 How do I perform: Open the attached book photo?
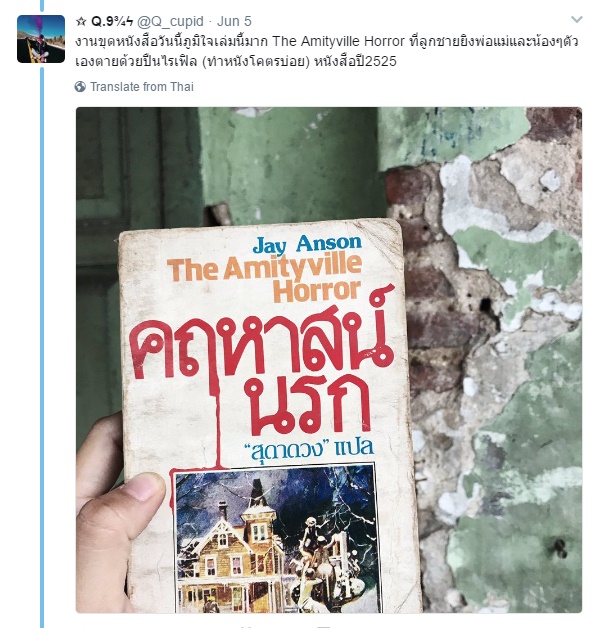coord(329,360)
